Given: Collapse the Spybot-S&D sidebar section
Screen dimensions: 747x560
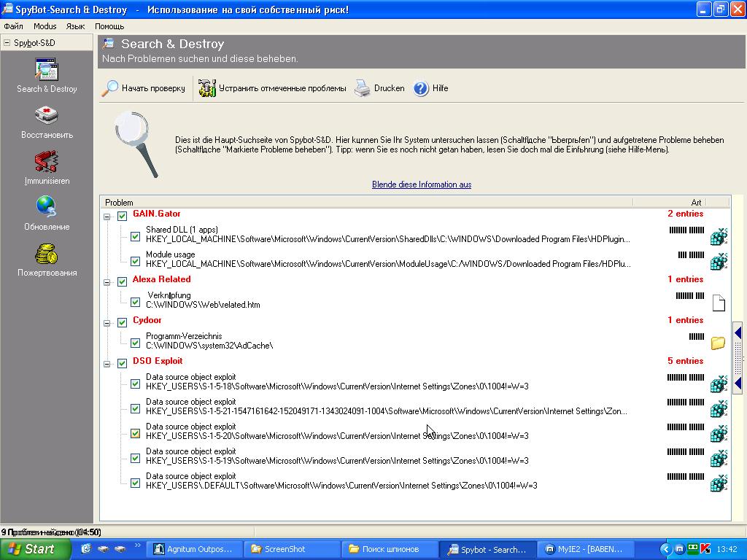Looking at the screenshot, I should pyautogui.click(x=7, y=43).
